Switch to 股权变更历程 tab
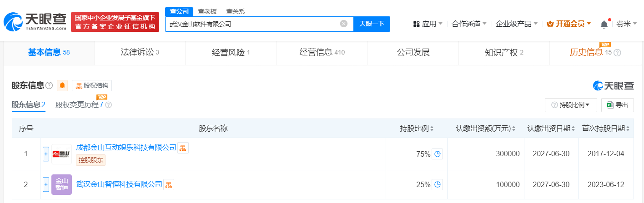Screen dimensions: 644x203 tap(77, 105)
